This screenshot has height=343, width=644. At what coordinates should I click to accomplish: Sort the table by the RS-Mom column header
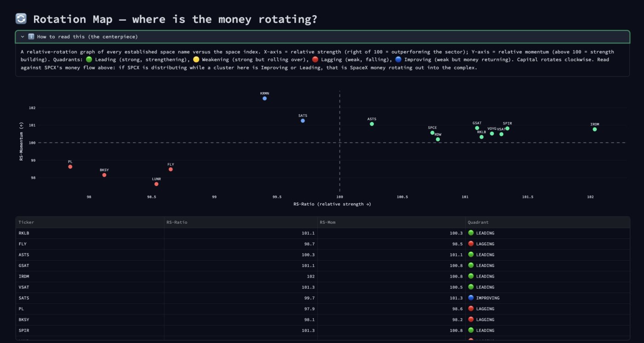coord(391,222)
